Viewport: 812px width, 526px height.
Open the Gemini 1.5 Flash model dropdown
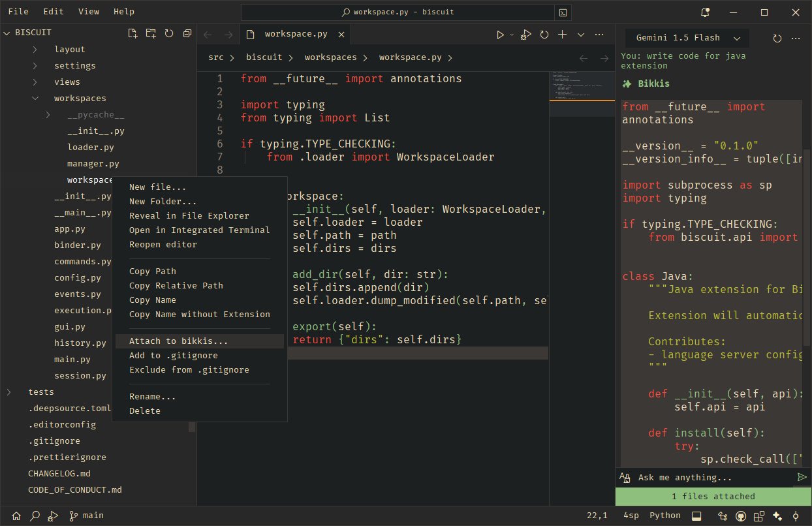point(687,39)
